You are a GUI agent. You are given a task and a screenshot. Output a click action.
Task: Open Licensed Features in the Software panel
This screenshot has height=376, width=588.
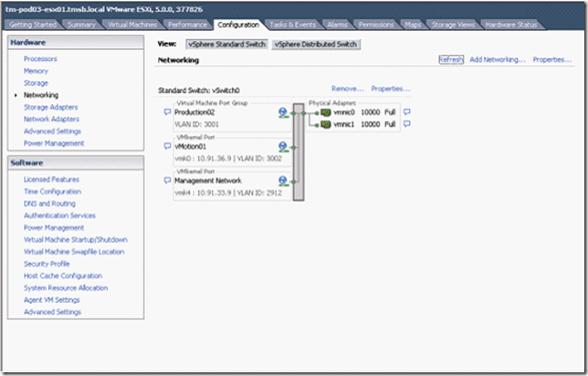51,179
